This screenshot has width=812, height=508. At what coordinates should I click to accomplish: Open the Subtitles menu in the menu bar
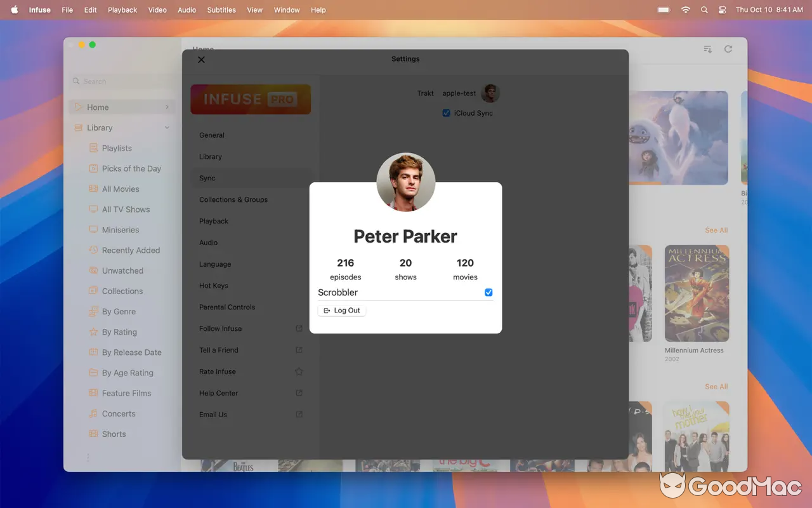pos(221,10)
